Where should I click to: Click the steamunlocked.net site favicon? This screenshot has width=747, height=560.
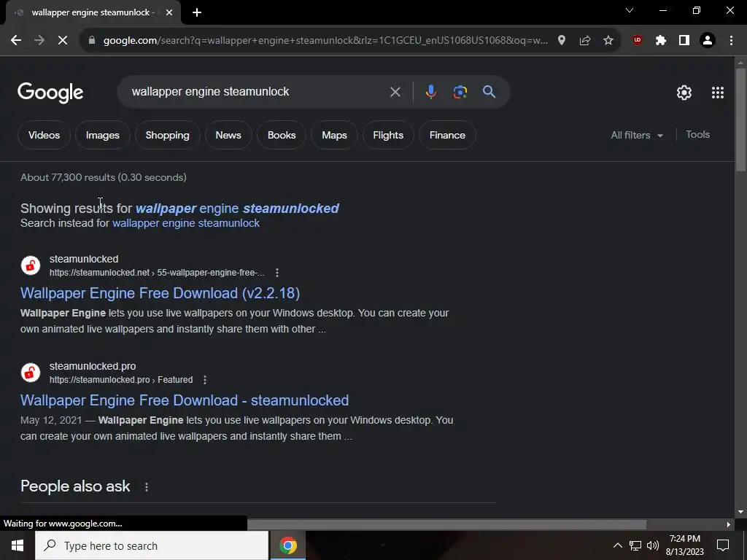tap(31, 265)
